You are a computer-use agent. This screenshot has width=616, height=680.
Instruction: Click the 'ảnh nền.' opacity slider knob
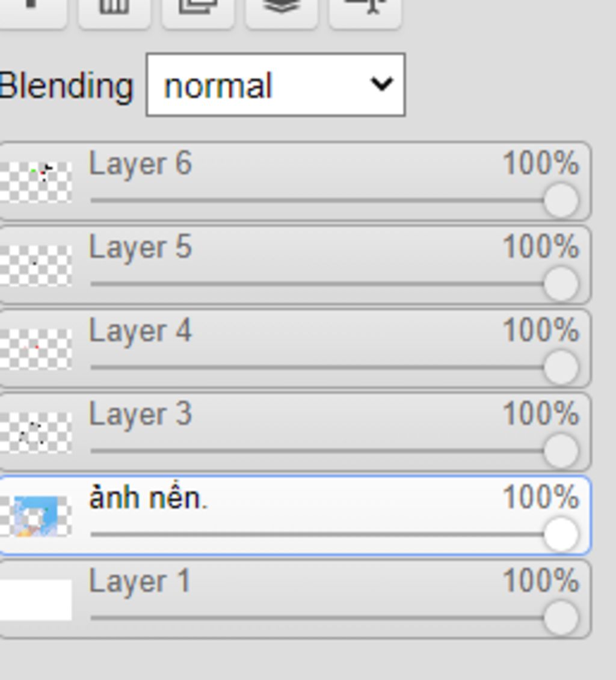pos(561,535)
